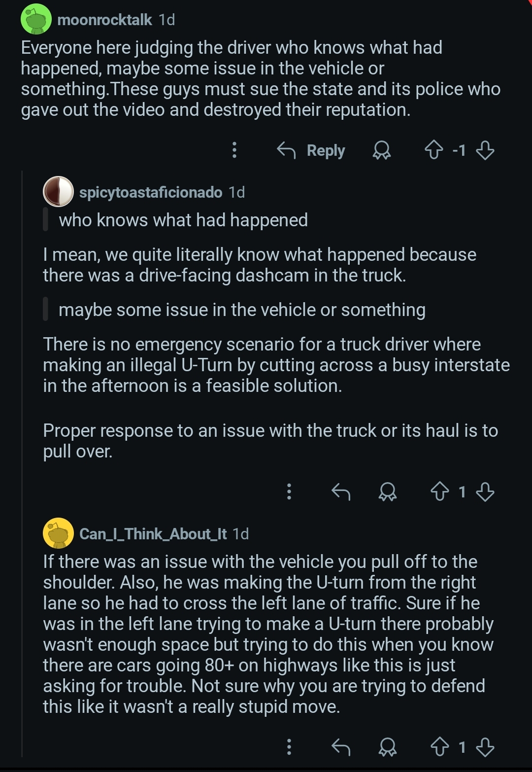Tap spicytoastaficionado's avatar image
Screen dimensions: 532x772
click(58, 192)
